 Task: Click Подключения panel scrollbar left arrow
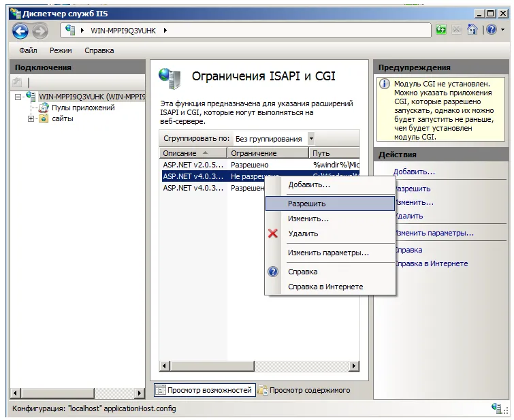coord(15,393)
